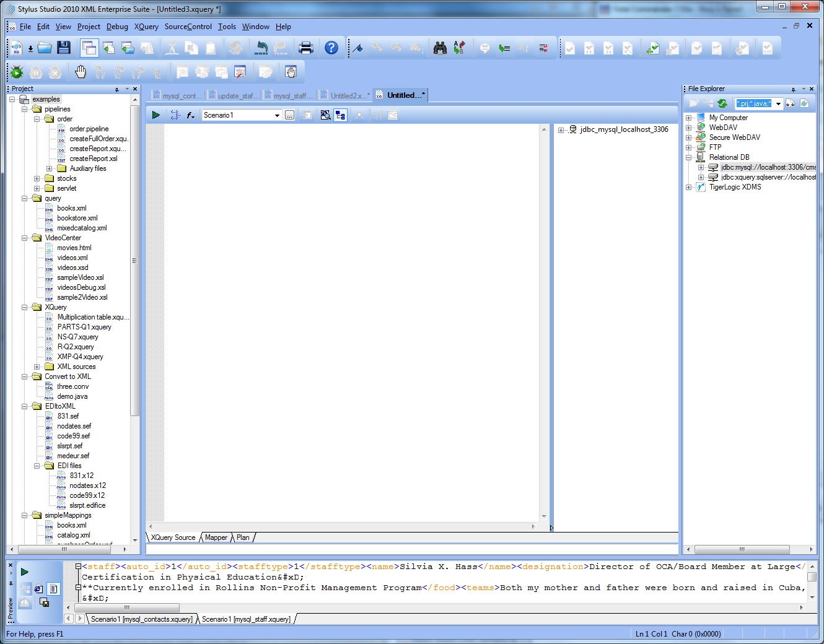Toggle the schema tree view button beside Scenario1
Screen dimensions: 824x644
340,115
